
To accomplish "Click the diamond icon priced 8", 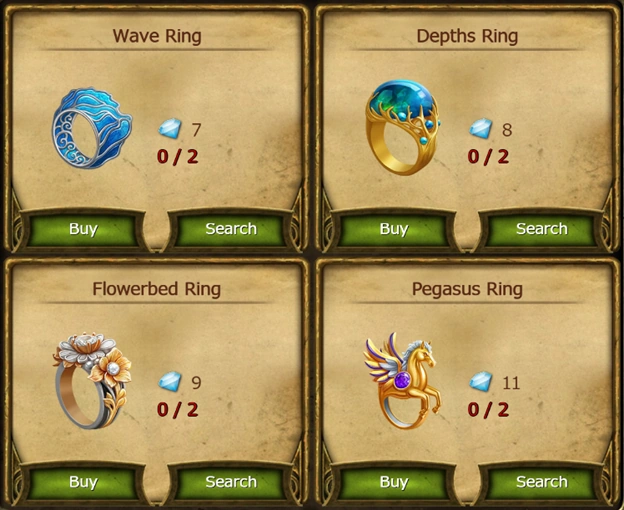I will [481, 128].
